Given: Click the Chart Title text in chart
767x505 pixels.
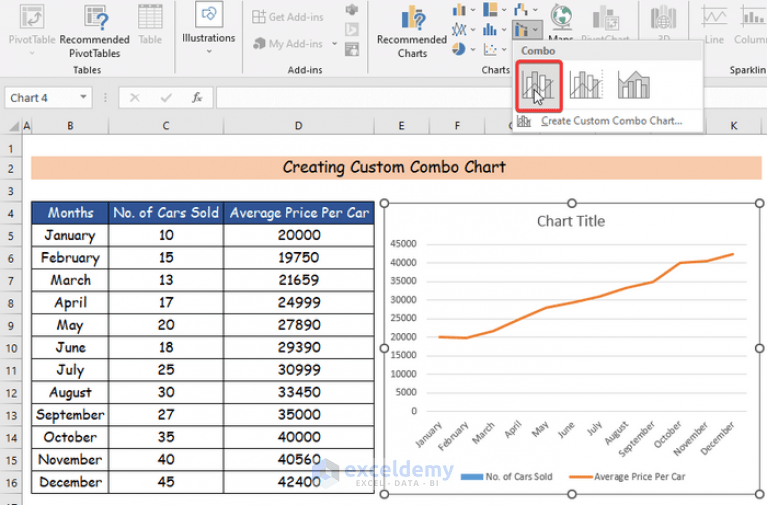Looking at the screenshot, I should (x=571, y=222).
